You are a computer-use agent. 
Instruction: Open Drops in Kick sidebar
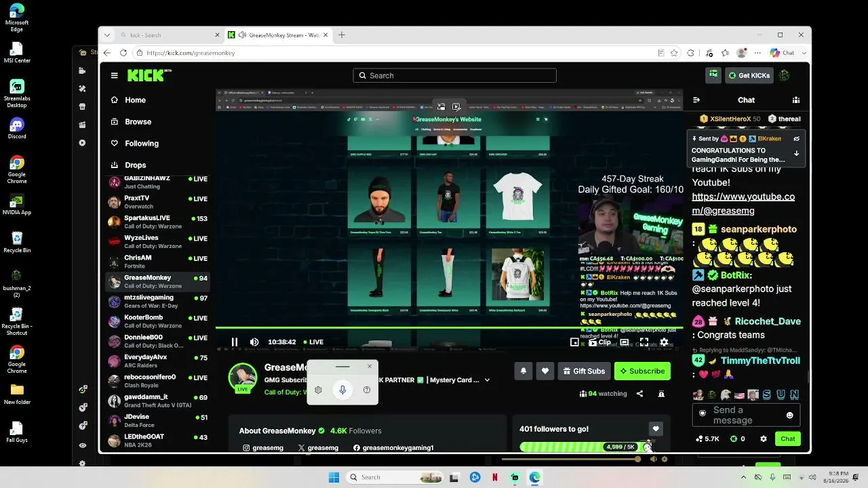[x=135, y=165]
